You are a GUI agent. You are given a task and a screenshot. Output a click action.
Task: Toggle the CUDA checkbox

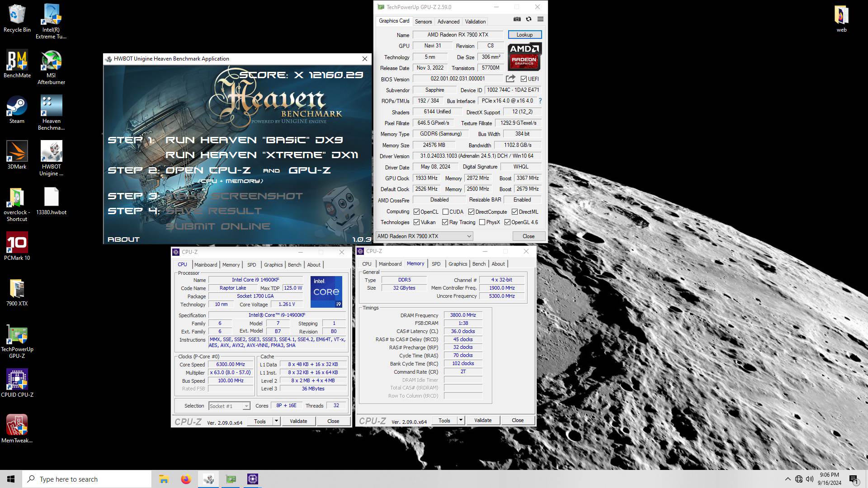[445, 212]
